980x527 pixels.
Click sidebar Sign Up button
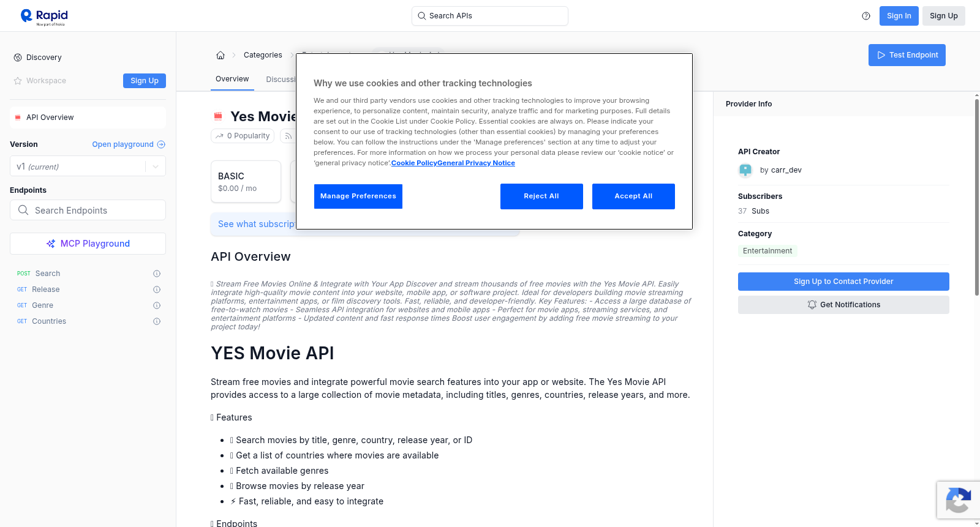click(145, 81)
